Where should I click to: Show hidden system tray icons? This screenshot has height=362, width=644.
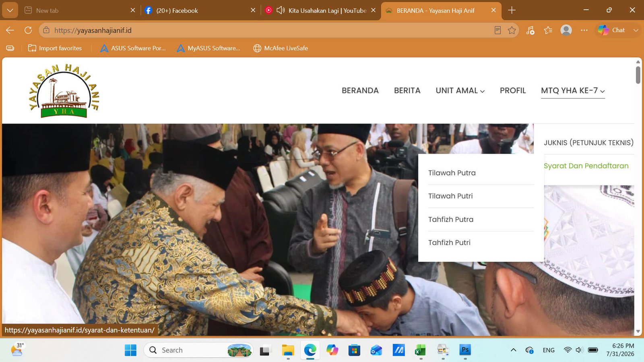pyautogui.click(x=513, y=350)
